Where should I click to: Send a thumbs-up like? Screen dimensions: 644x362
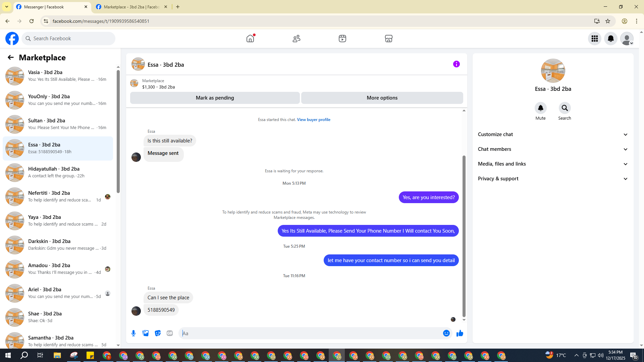(460, 333)
